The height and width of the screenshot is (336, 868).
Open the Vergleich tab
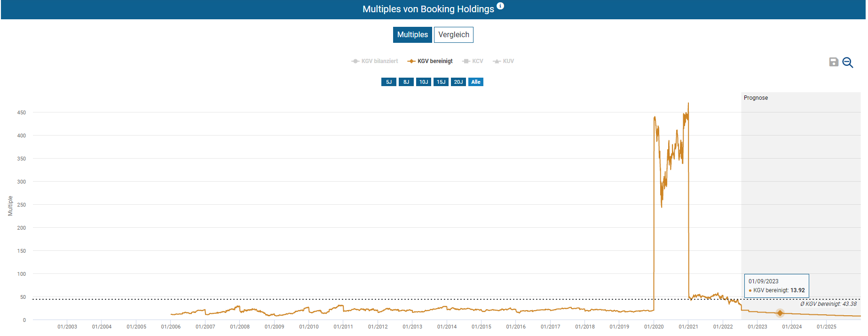pos(454,35)
